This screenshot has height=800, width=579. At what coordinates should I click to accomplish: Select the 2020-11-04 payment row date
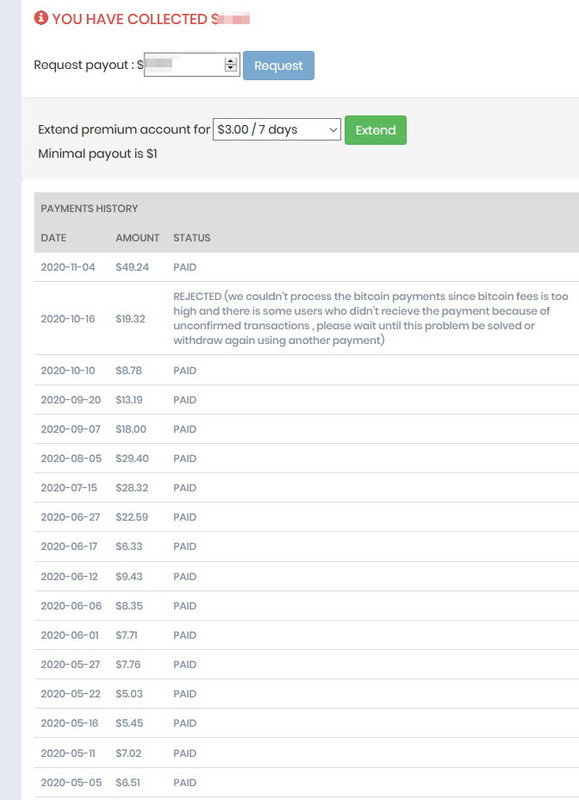coord(68,267)
